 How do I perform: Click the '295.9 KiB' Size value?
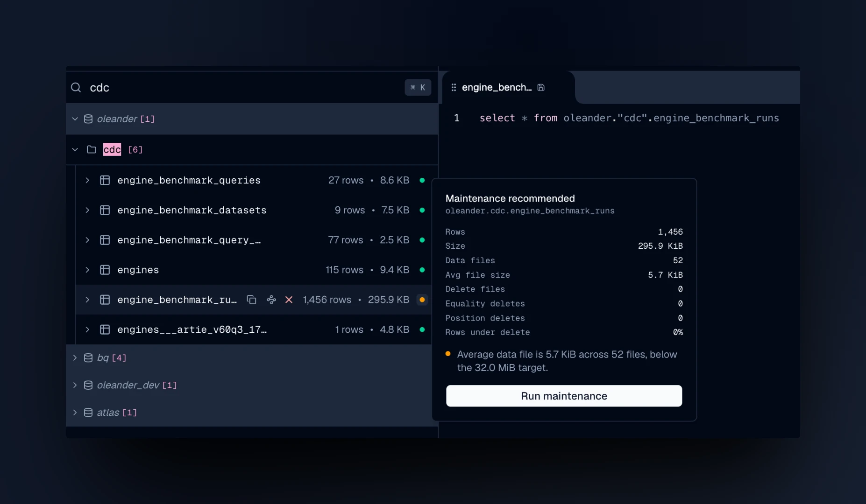click(660, 246)
